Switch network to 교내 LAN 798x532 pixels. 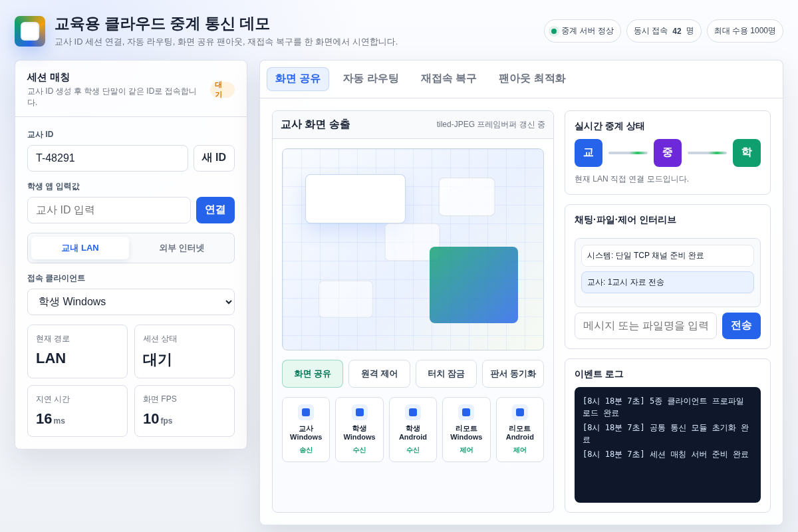[80, 248]
